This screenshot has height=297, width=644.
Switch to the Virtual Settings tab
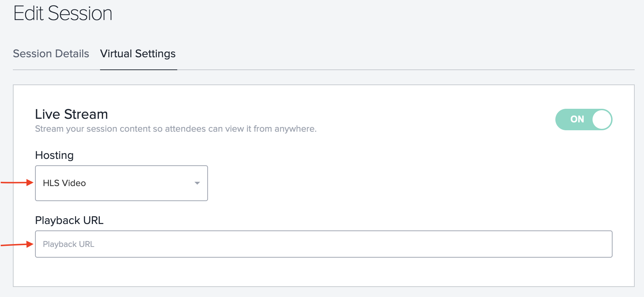tap(138, 54)
